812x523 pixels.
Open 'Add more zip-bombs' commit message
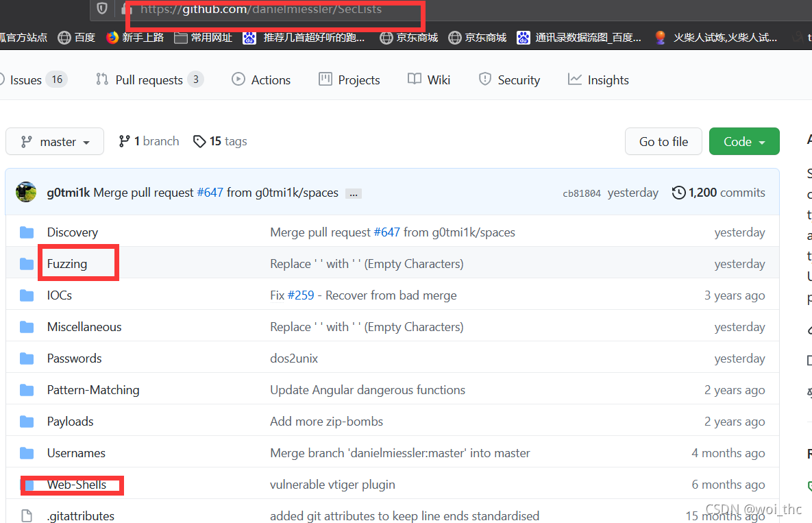[x=327, y=422]
